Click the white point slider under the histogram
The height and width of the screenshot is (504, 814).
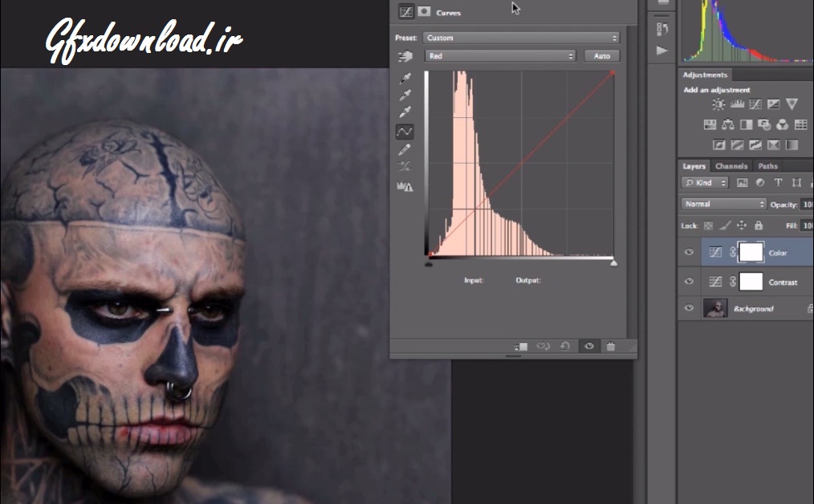click(x=614, y=262)
